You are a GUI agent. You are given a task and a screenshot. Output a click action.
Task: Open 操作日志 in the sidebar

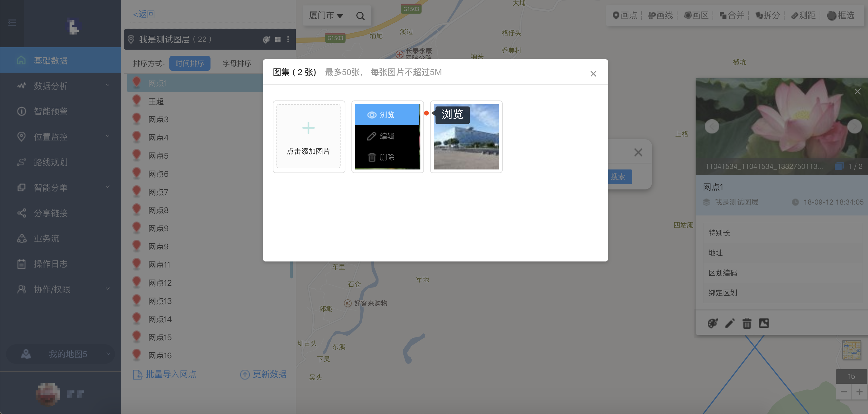coord(60,264)
